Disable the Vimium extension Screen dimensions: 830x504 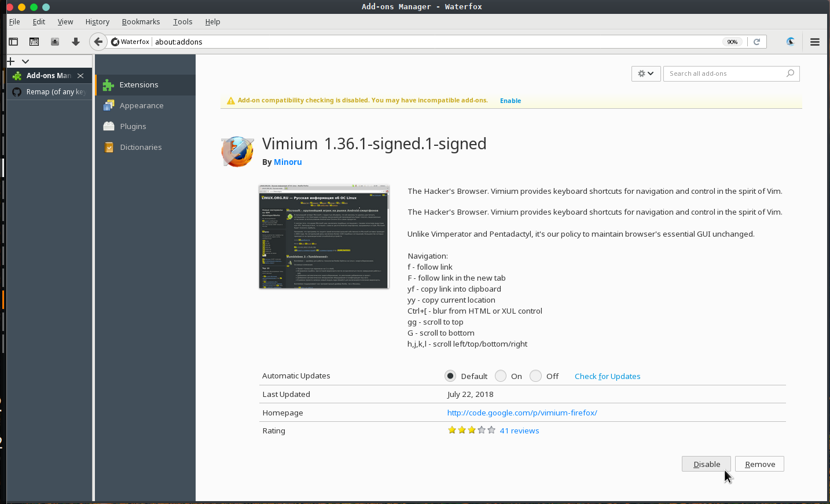click(x=706, y=463)
